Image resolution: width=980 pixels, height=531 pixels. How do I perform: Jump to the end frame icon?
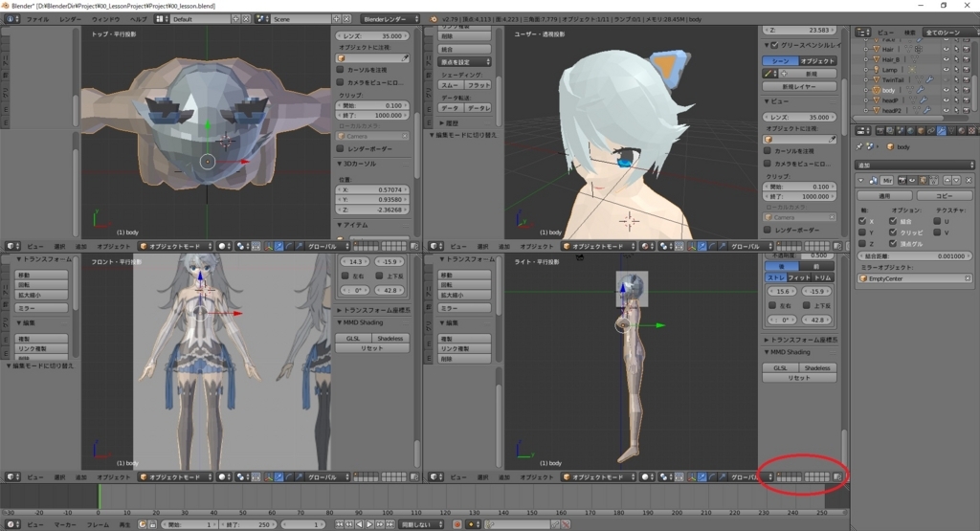[390, 524]
